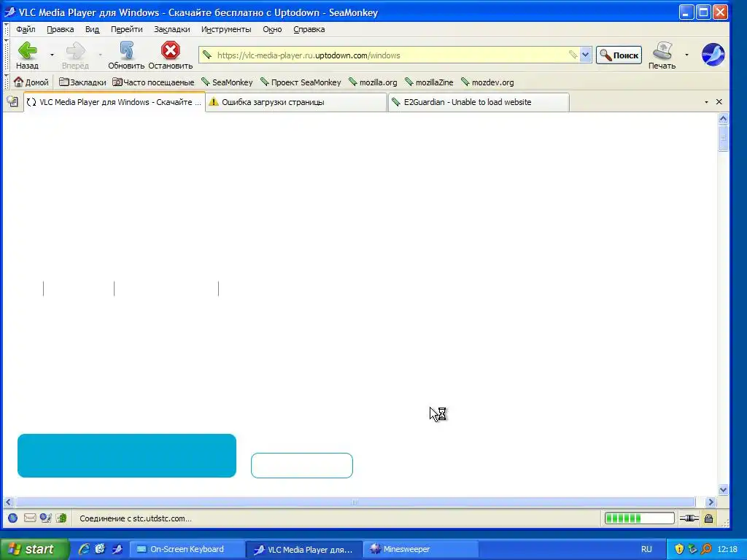Image resolution: width=747 pixels, height=560 pixels.
Task: Click the vertical scrollbar down arrow
Action: click(723, 489)
